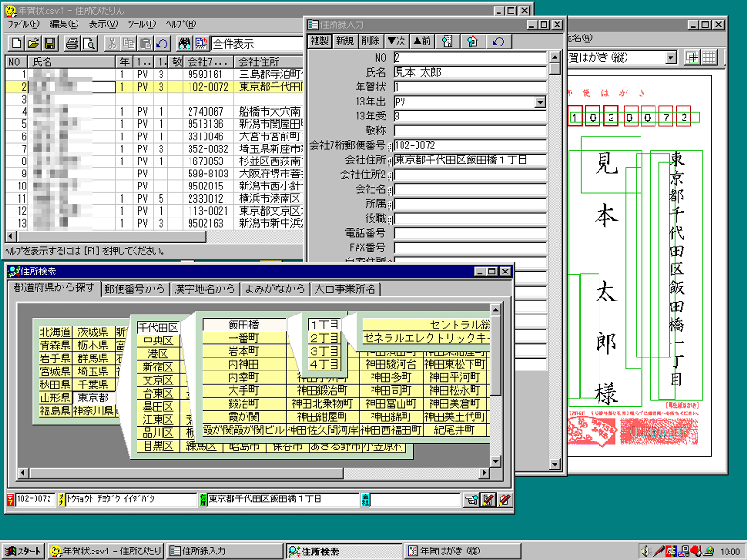Select 東京都 in prefecture list
The image size is (747, 560).
(x=93, y=398)
